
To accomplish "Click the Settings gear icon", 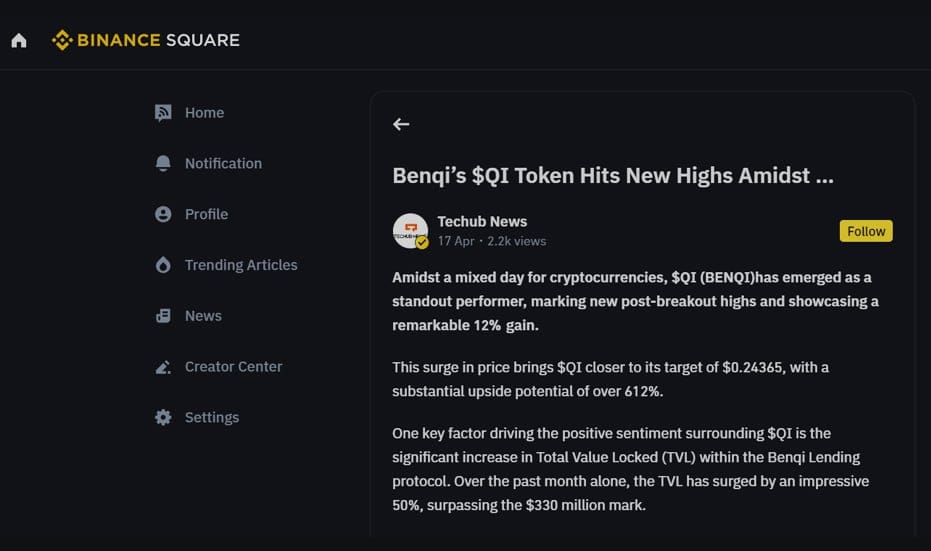I will click(163, 417).
